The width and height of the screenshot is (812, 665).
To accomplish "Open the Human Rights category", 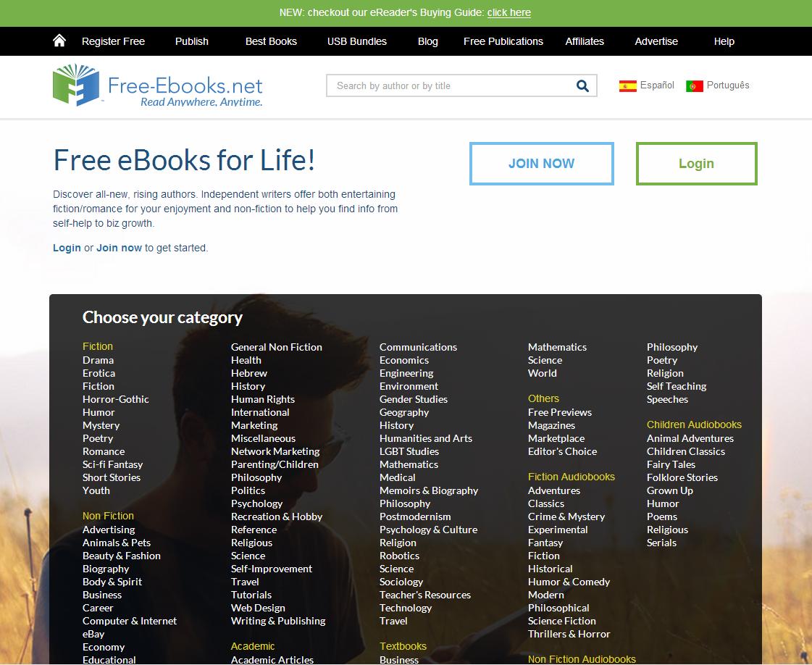I will (x=262, y=399).
